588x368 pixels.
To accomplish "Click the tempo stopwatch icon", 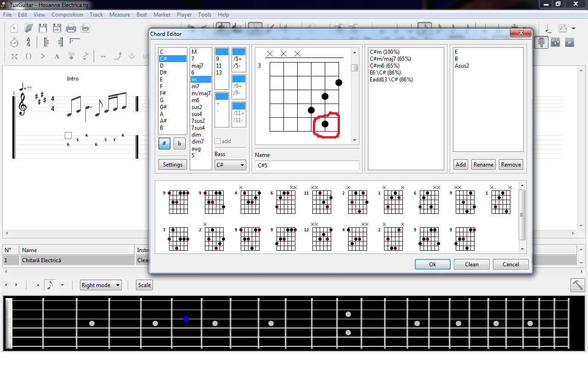I will pos(14,42).
